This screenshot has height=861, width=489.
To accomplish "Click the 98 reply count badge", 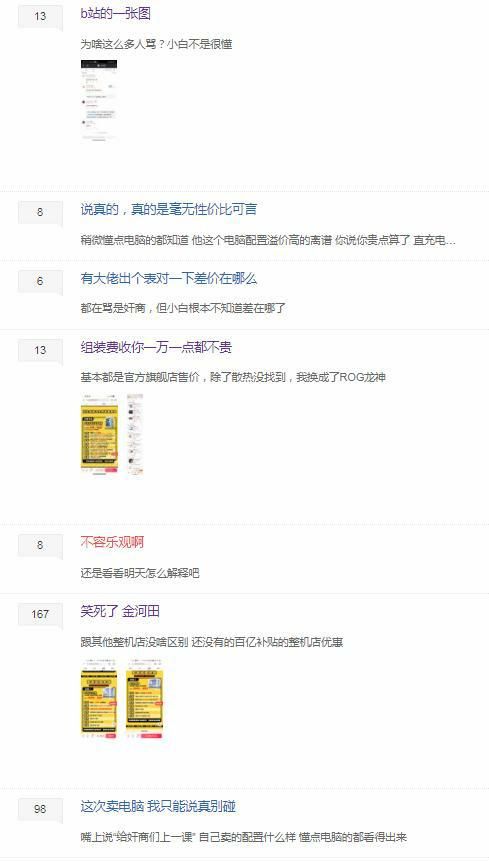I will tap(40, 809).
